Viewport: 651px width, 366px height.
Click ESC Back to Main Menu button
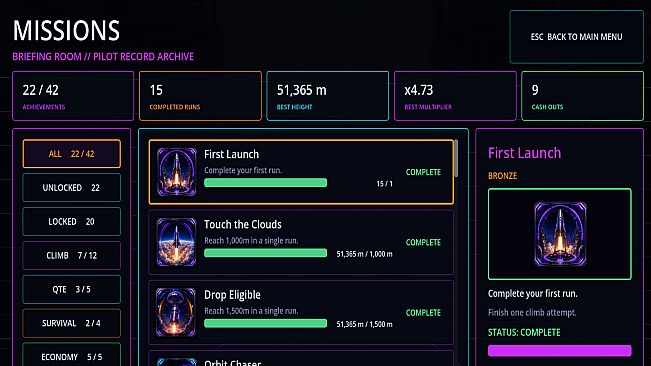577,37
